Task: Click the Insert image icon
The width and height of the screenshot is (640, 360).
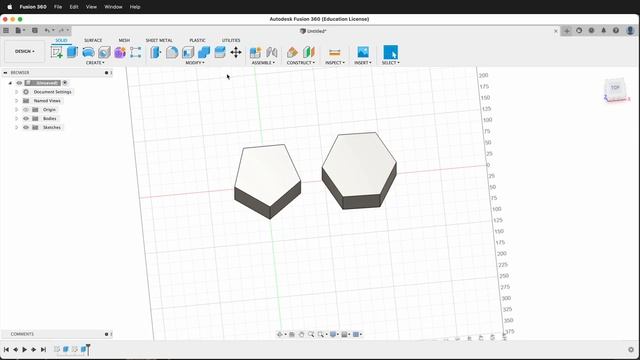Action: [x=363, y=52]
